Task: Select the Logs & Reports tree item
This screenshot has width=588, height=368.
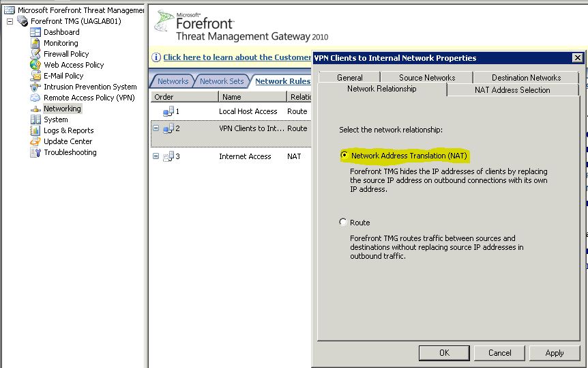Action: tap(69, 130)
